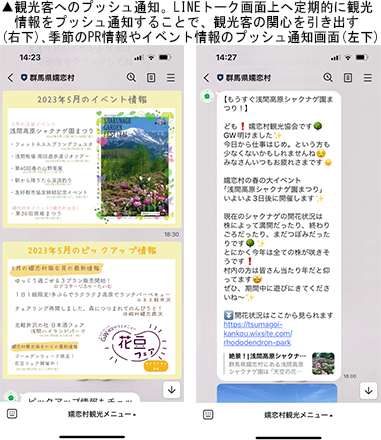Tap 【もうすぐ浅間高原シャクナゲ園まつり!】 heading text
The width and height of the screenshot is (381, 440).
point(278,104)
